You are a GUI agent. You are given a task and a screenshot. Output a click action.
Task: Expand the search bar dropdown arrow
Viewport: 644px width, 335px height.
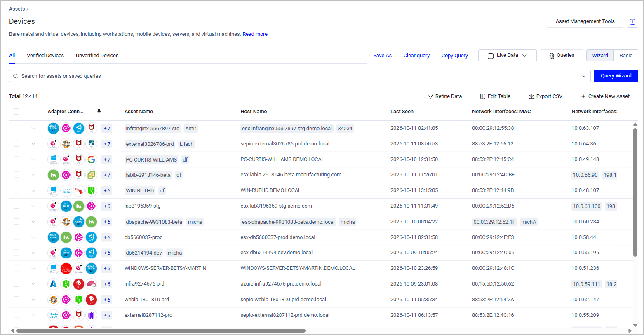[x=584, y=76]
